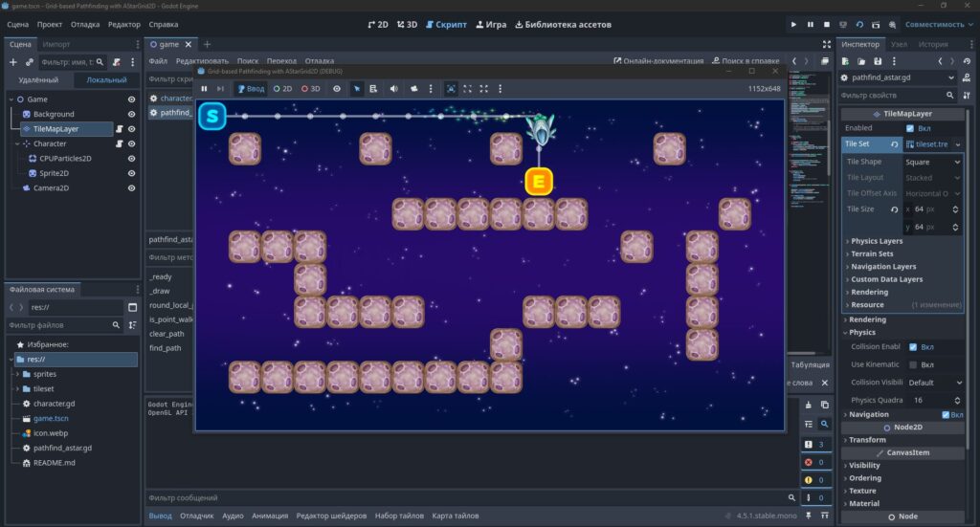Collapse the Character node children
980x527 pixels.
[17, 143]
